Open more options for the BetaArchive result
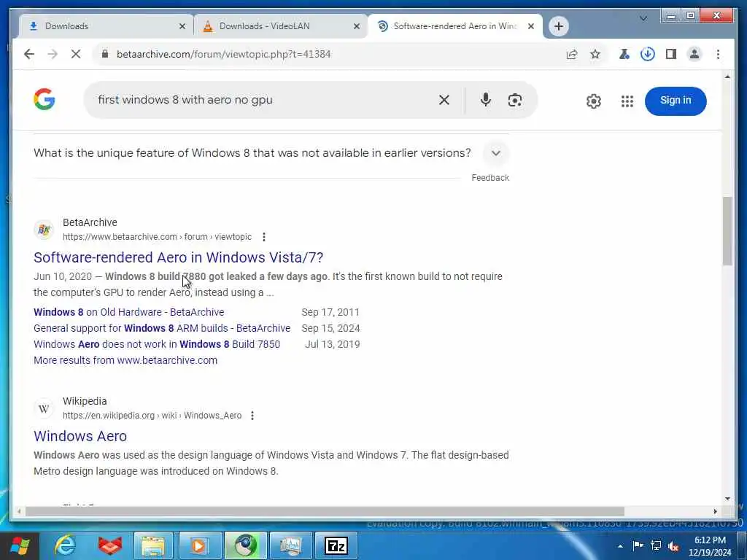Viewport: 747px width, 560px height. click(x=264, y=237)
